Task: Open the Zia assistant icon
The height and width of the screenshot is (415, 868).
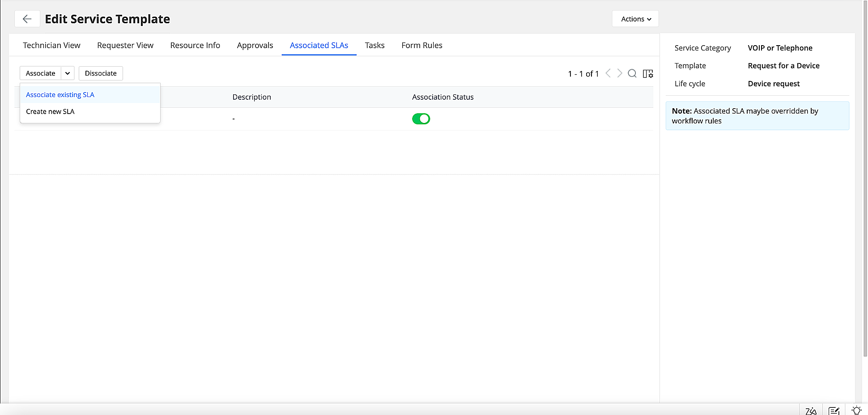Action: (811, 410)
